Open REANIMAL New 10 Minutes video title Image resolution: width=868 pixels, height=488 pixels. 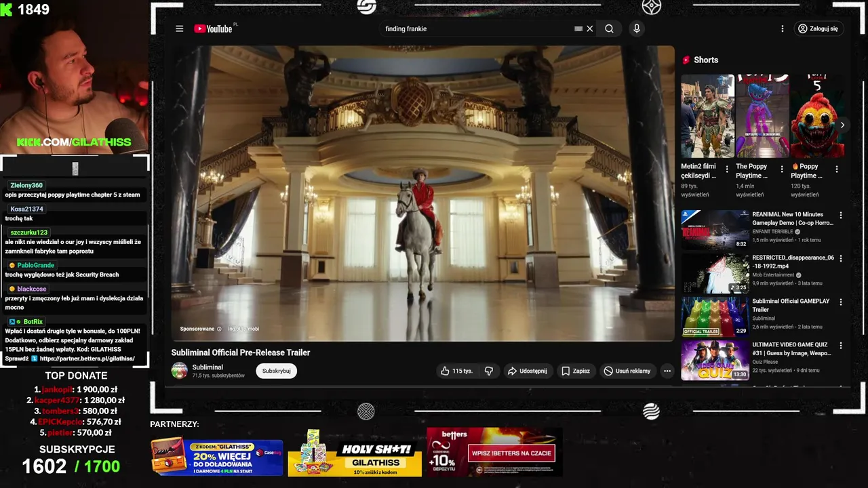click(792, 218)
